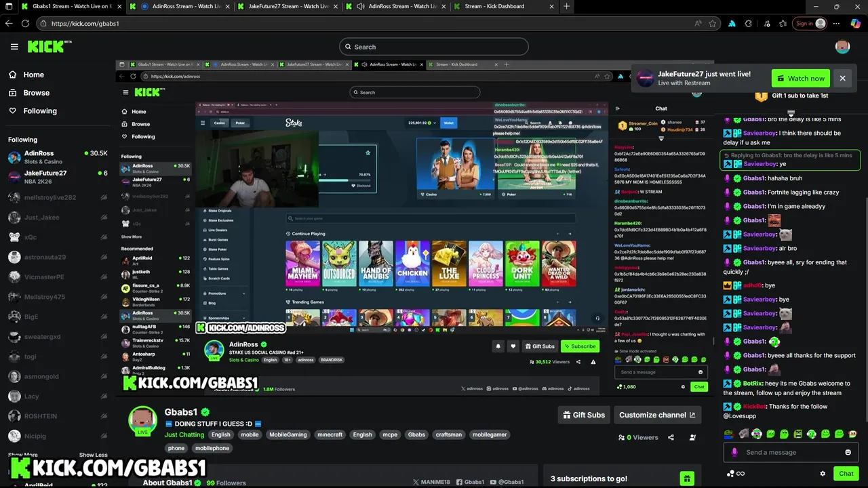Viewport: 868px width, 488px height.
Task: Expand the pinned gift leaderboard chevron
Action: pyautogui.click(x=791, y=113)
